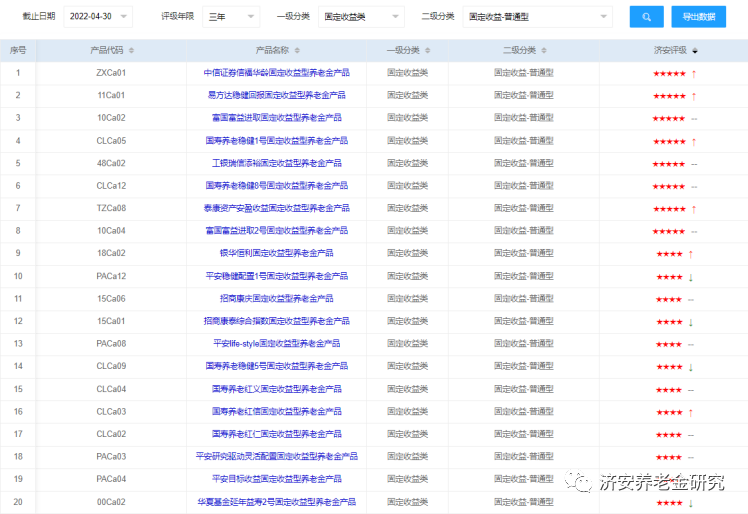This screenshot has width=748, height=514.
Task: Open the 评级年限 dropdown showing 三年
Action: [x=231, y=17]
